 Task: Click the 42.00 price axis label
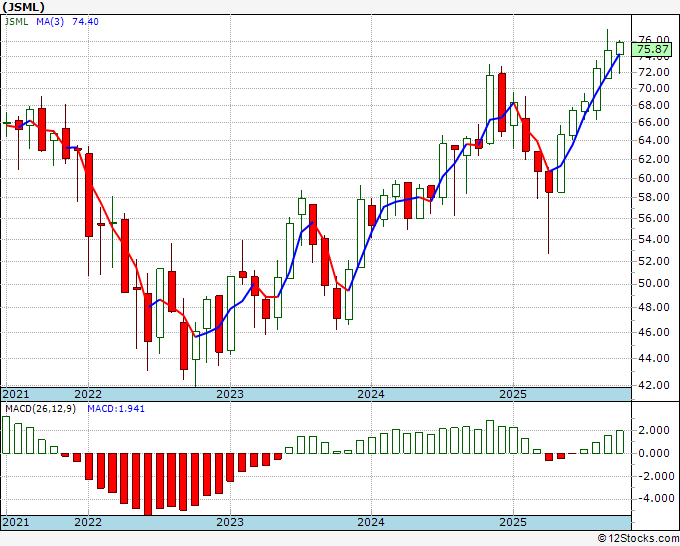[656, 385]
